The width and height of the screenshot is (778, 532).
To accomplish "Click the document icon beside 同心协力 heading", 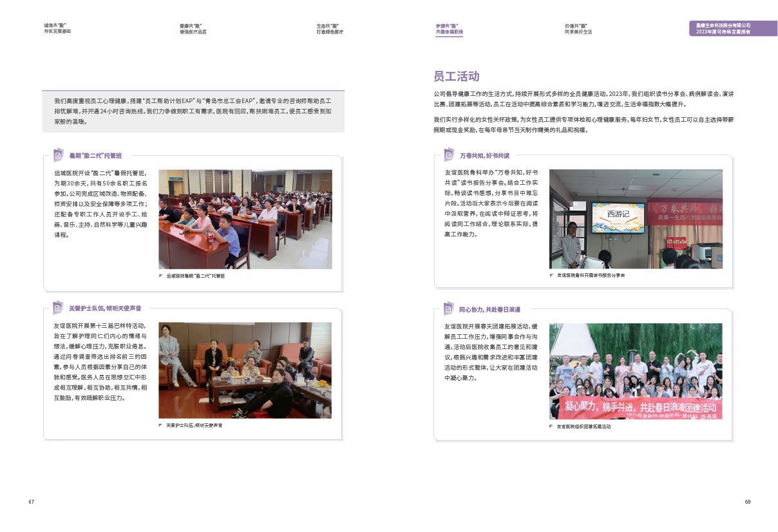I will coord(449,309).
